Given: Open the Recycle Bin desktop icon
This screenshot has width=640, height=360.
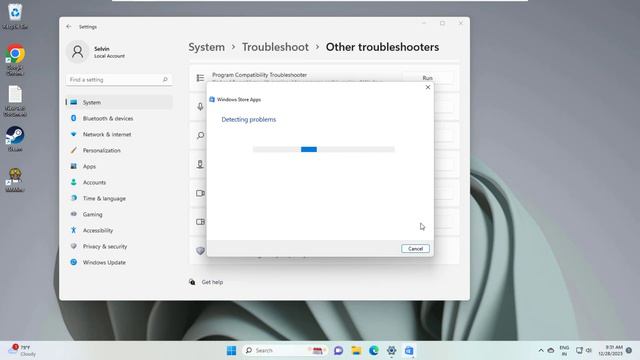Looking at the screenshot, I should [15, 16].
